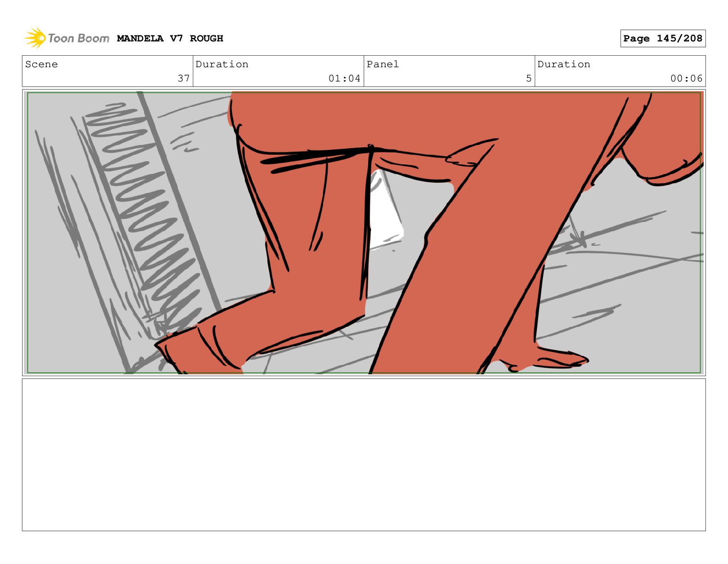Click the storyboard panel drawing

pyautogui.click(x=364, y=233)
